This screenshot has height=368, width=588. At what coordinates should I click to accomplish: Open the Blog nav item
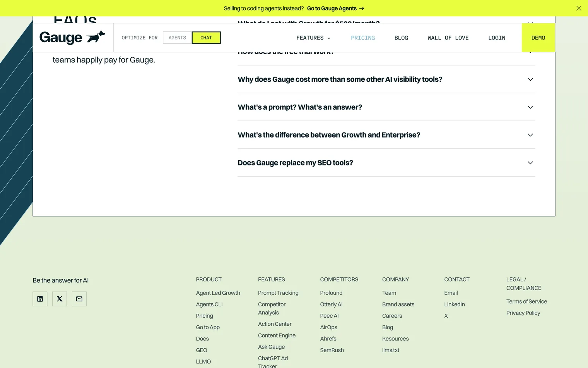click(401, 38)
